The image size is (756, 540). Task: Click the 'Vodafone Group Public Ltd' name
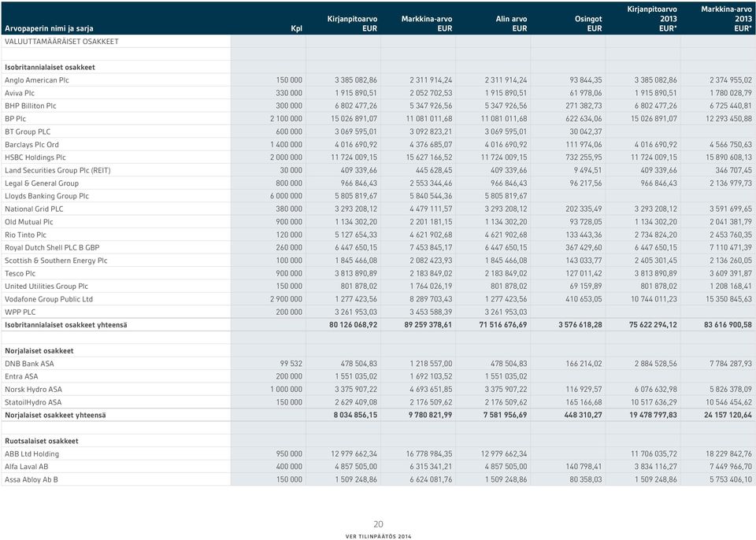(49, 299)
